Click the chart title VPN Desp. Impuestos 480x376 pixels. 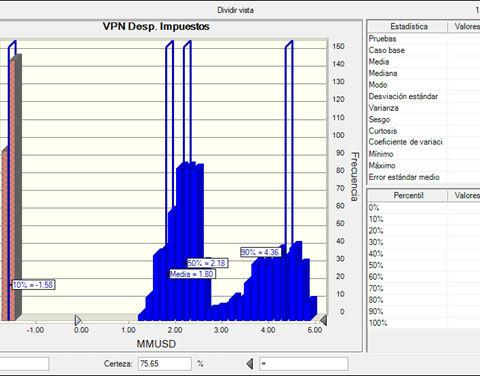[156, 26]
